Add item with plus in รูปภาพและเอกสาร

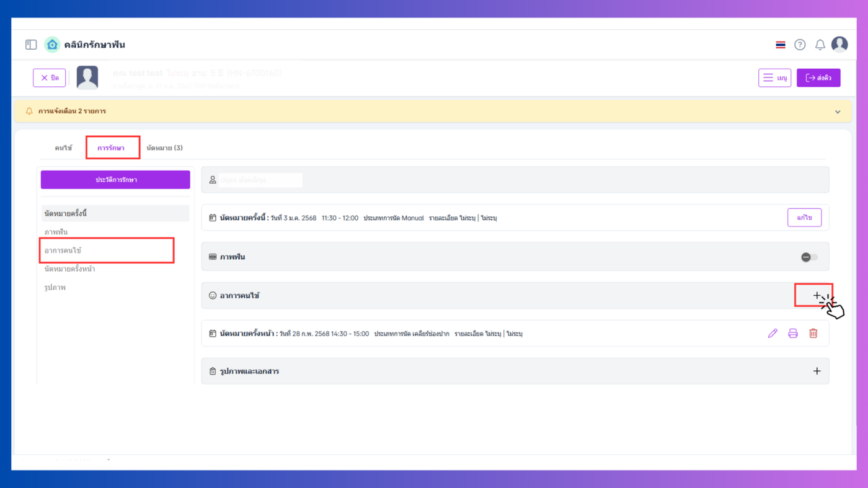(x=817, y=371)
